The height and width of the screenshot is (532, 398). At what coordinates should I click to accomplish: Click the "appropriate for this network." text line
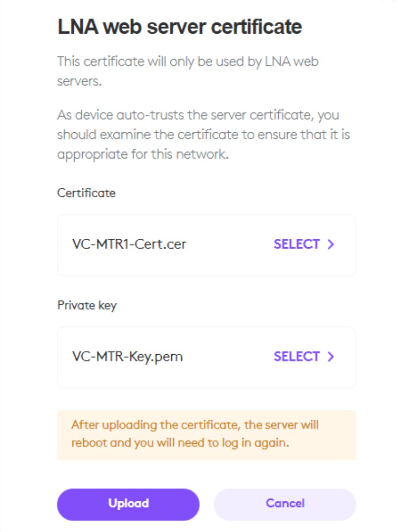click(143, 154)
